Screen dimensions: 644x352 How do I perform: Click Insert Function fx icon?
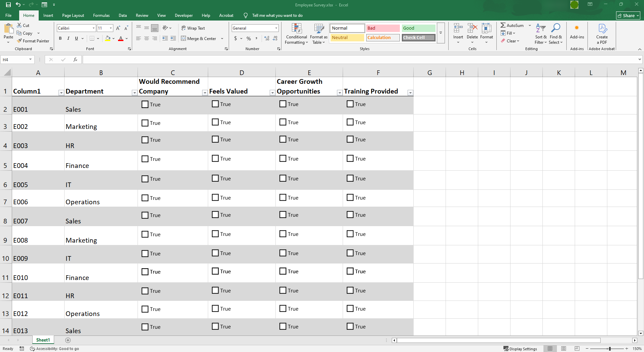click(75, 60)
